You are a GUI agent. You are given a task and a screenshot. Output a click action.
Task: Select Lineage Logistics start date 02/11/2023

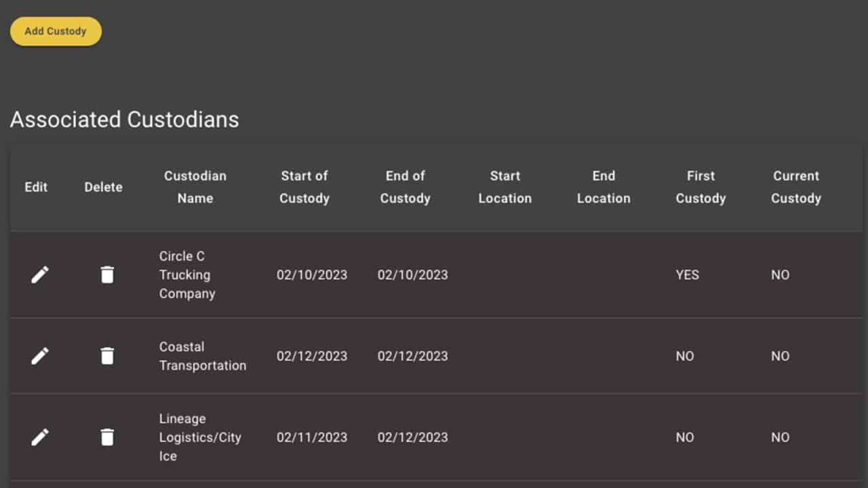[x=311, y=437]
